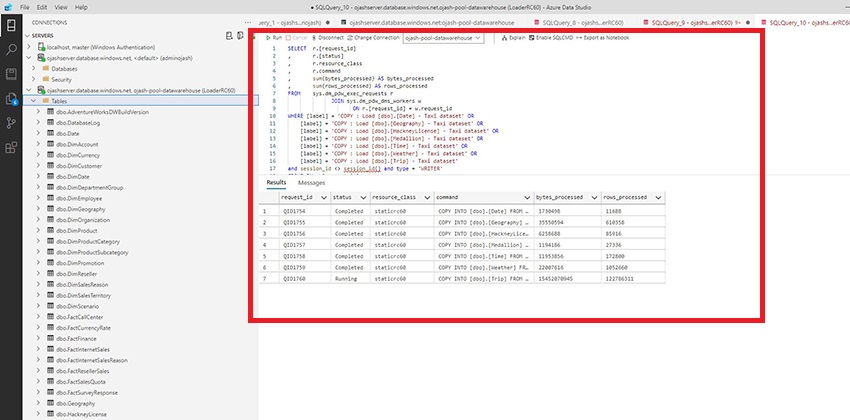Switch to the ojashserver.database.windows.net dashboard tab

pos(430,23)
